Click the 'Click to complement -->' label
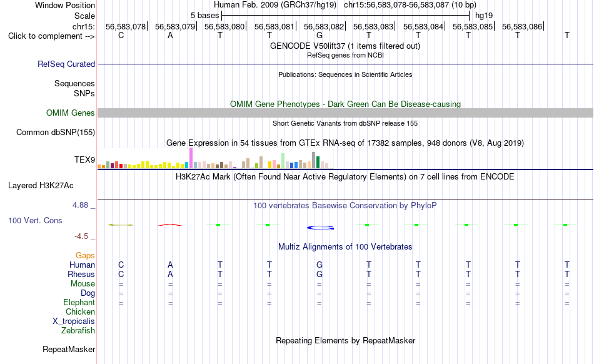 tap(51, 36)
